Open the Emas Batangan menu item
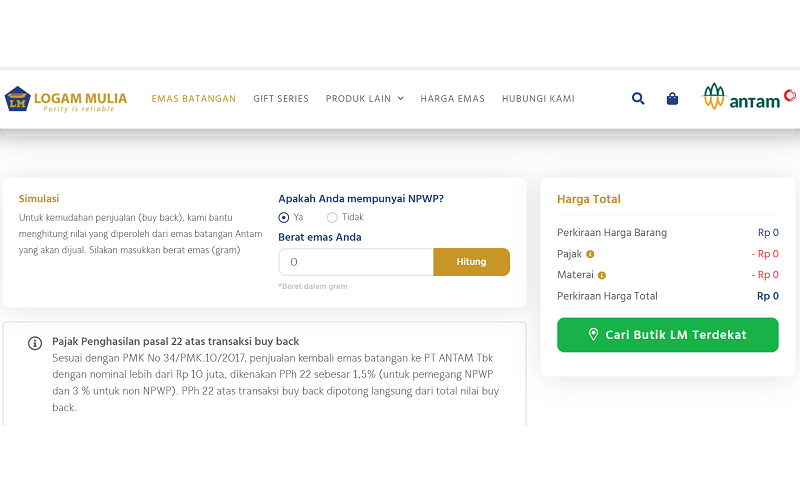The width and height of the screenshot is (800, 480). (194, 99)
